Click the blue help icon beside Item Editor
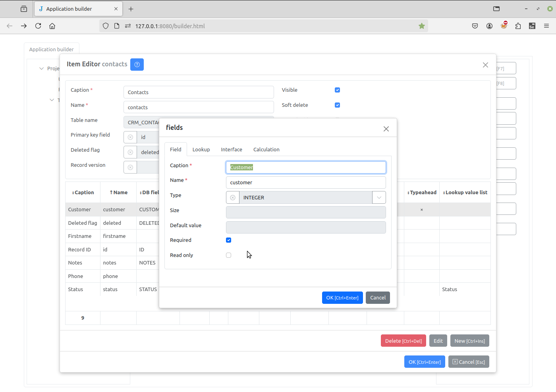556x392 pixels. click(137, 64)
